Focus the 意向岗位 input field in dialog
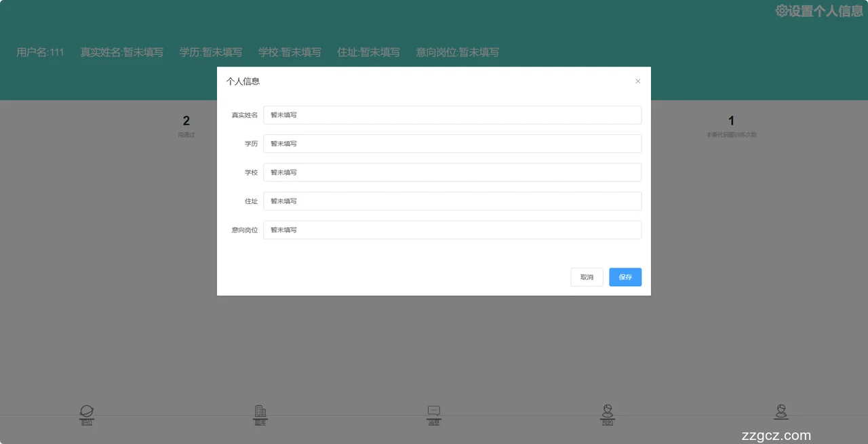This screenshot has width=868, height=444. (452, 230)
